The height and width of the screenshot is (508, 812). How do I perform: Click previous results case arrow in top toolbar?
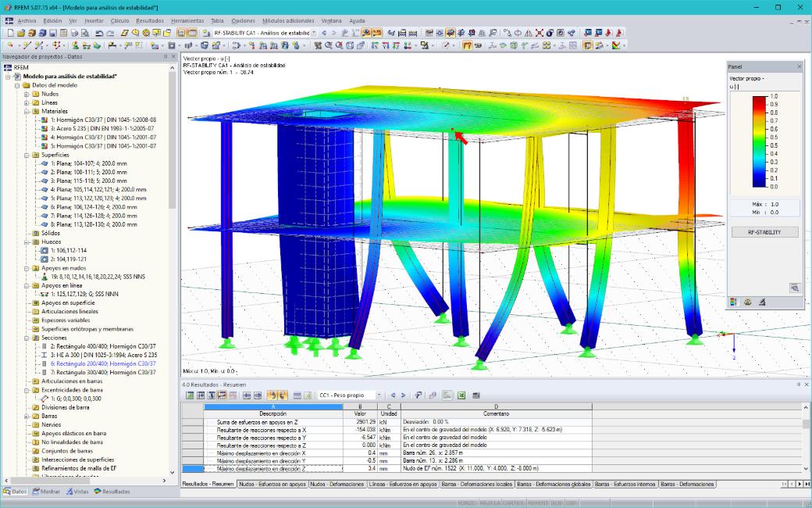point(324,33)
